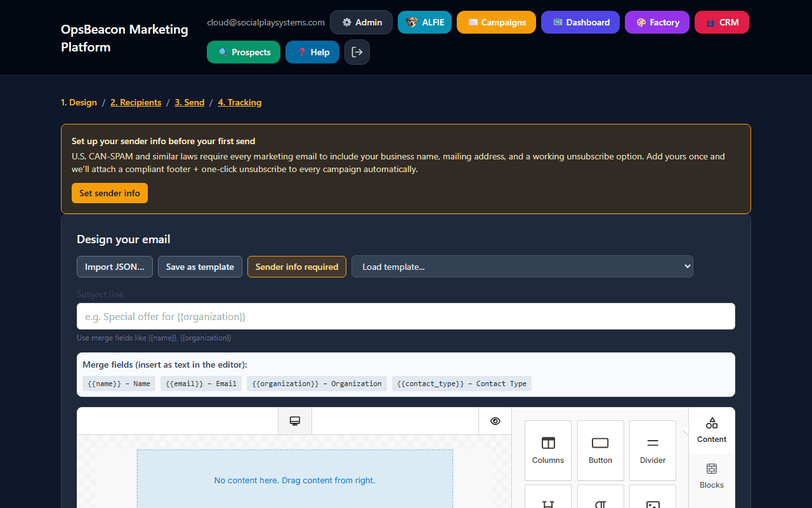
Task: Focus the Subject line input field
Action: 406,316
